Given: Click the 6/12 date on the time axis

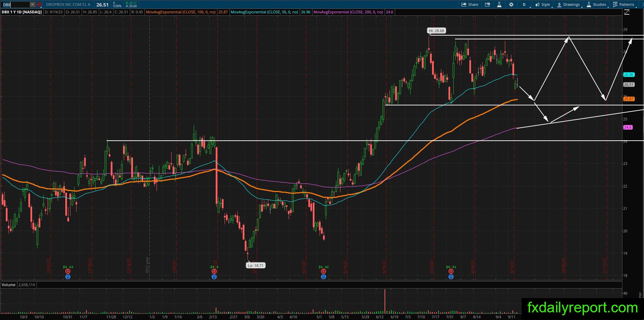Looking at the screenshot, I should (379, 317).
